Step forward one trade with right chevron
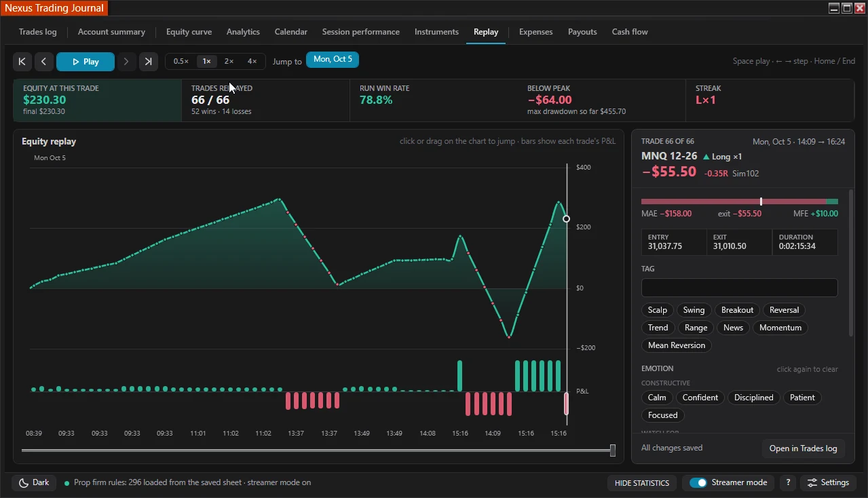The height and width of the screenshot is (498, 868). [x=126, y=62]
